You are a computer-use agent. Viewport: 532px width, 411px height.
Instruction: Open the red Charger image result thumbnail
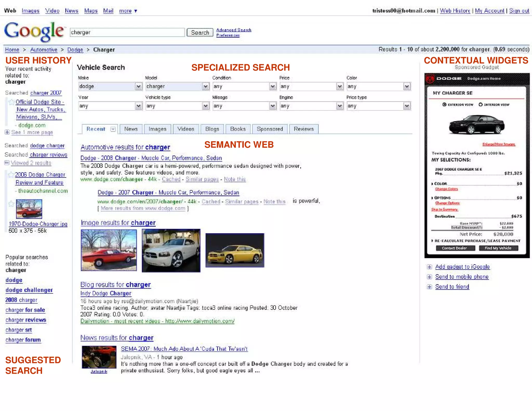pos(109,250)
